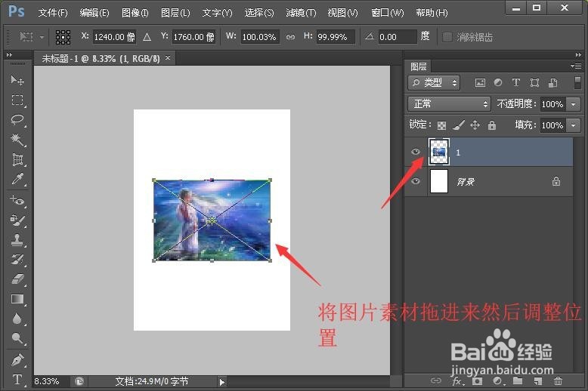Collapse the right panel dock arrows
Viewport: 588px width, 391px height.
tap(578, 54)
